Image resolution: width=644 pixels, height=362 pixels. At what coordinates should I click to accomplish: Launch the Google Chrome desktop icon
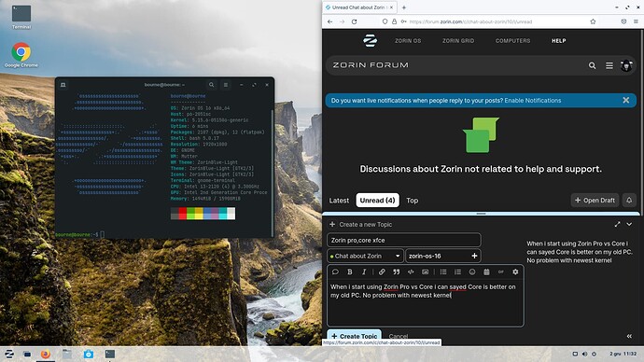(21, 55)
